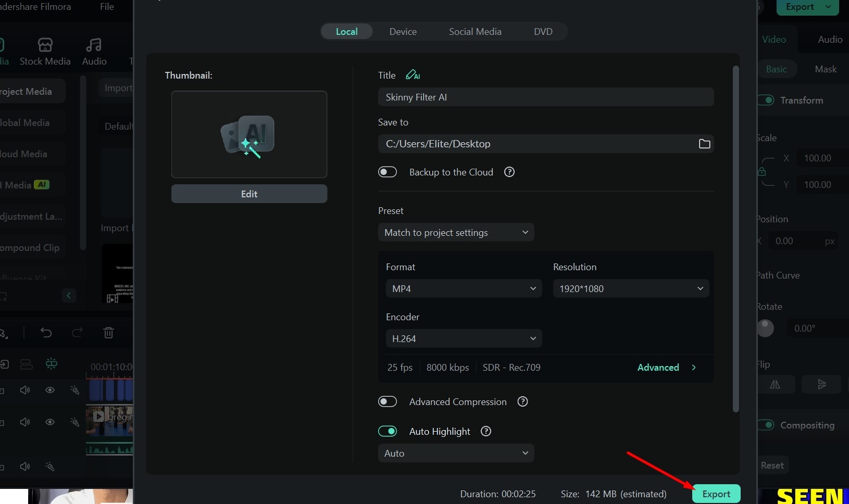This screenshot has height=504, width=849.
Task: Click the delete trash icon in timeline toolbar
Action: point(108,333)
